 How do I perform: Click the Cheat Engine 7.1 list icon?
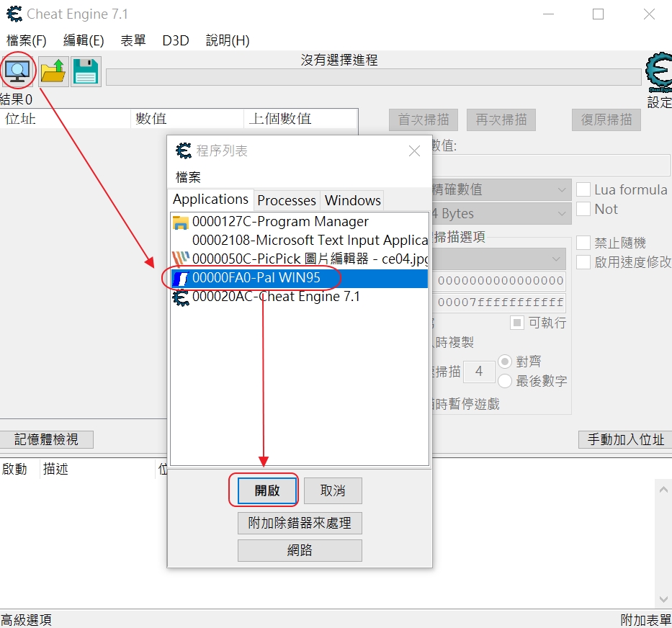[x=181, y=297]
